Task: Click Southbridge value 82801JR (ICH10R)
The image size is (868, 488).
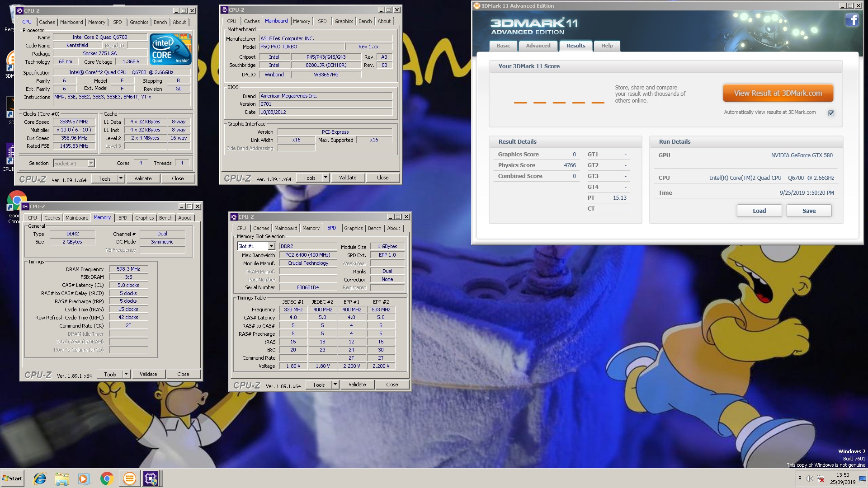Action: click(326, 65)
